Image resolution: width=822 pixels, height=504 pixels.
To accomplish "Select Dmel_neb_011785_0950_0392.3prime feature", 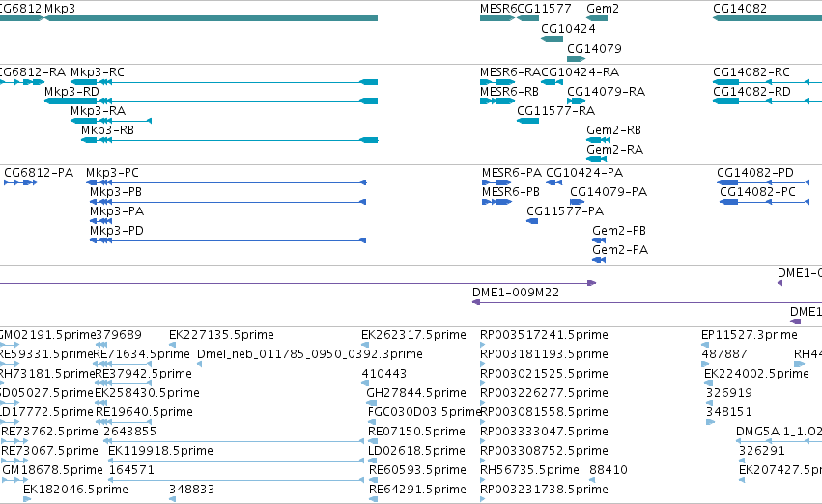I will (x=200, y=364).
